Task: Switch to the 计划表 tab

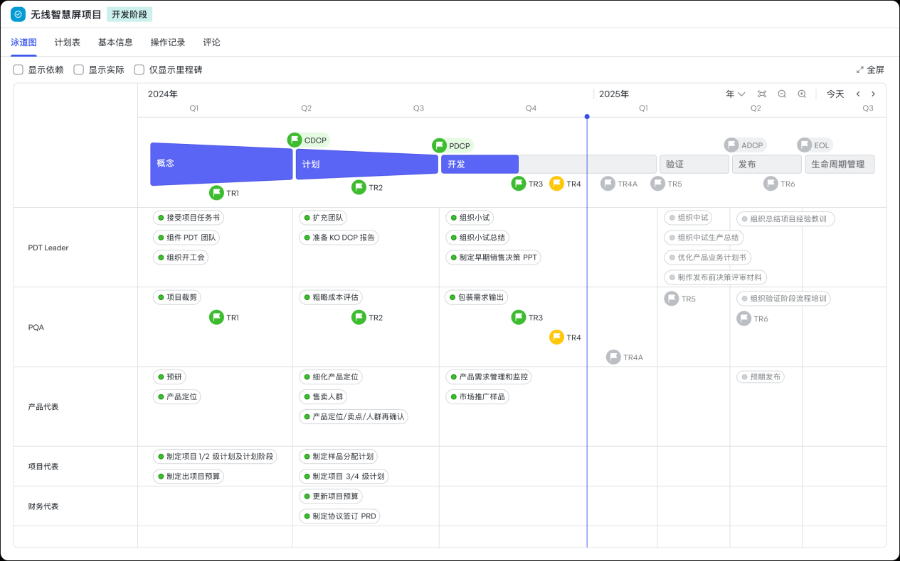Action: [x=67, y=43]
